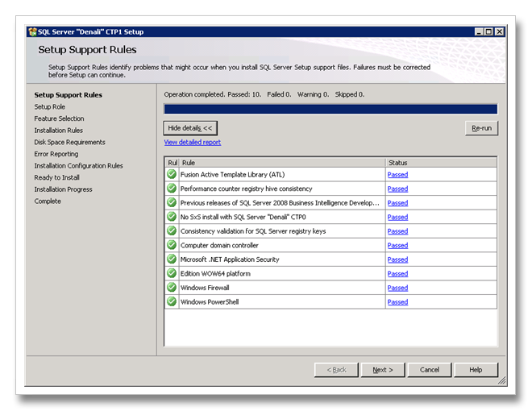Click the narrow Rul column header

(172, 163)
